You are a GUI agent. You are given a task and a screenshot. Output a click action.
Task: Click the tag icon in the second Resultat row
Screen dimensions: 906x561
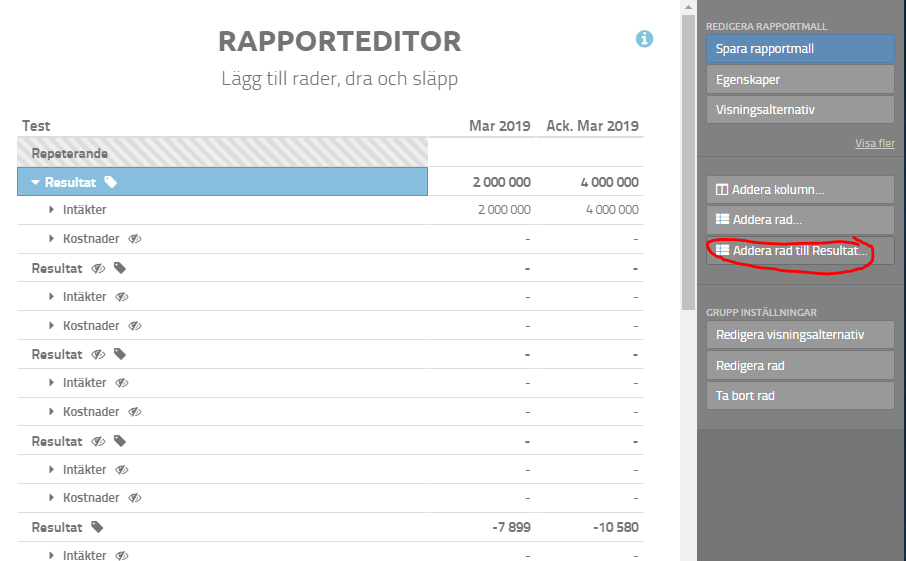tap(120, 268)
